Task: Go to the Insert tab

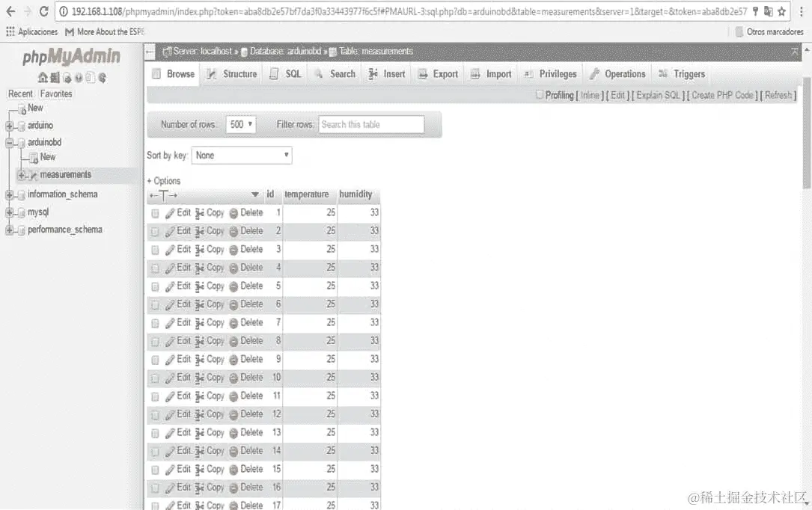Action: click(387, 74)
